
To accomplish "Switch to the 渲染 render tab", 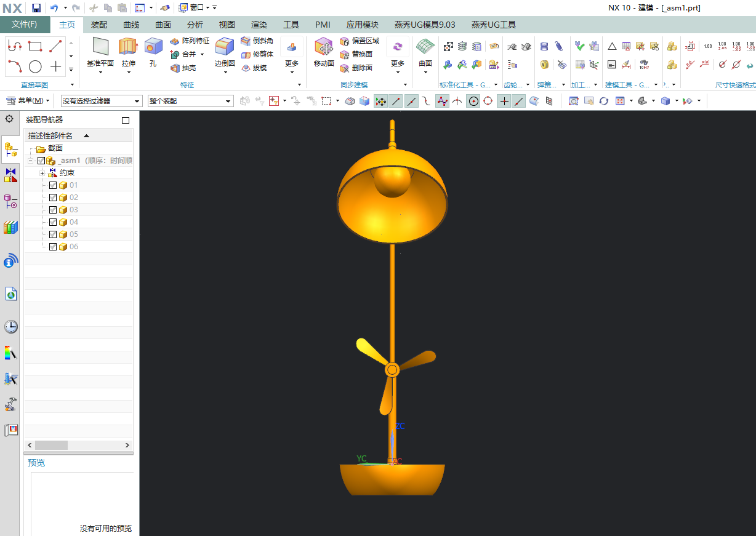I will [259, 25].
